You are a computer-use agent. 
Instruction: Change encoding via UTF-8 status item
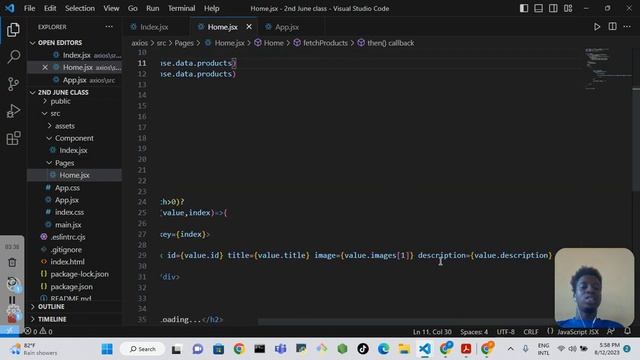pyautogui.click(x=506, y=332)
